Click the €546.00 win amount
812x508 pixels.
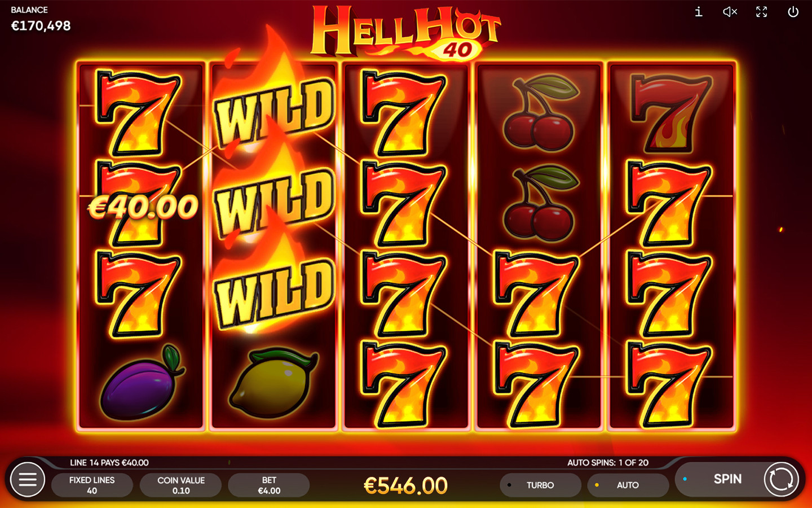[x=405, y=485]
